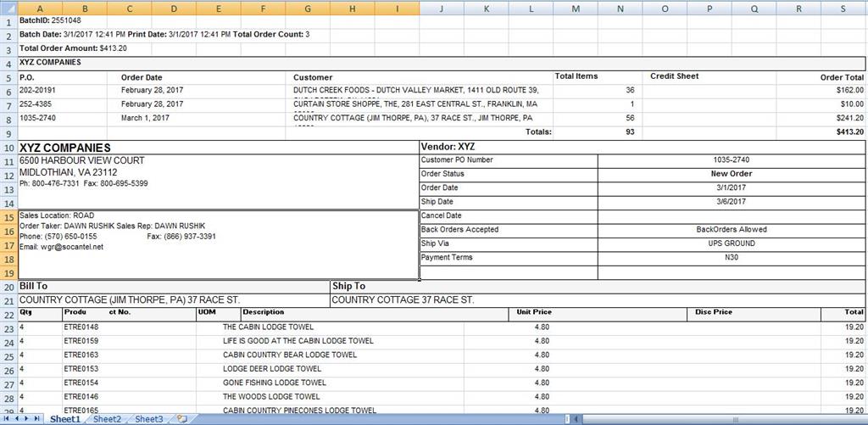Select product number ETRE0148
868x425 pixels.
click(81, 327)
